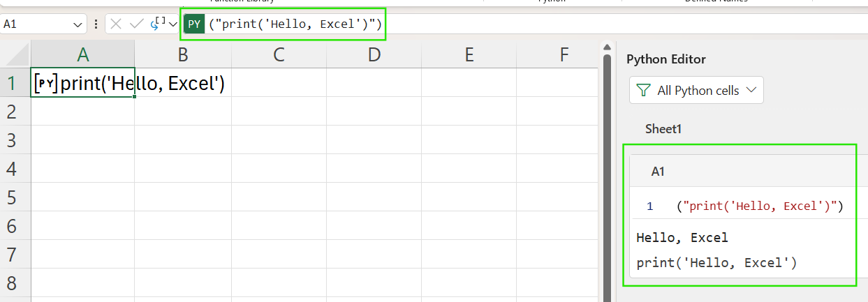
Task: Select cell E5 in the worksheet
Action: click(469, 197)
